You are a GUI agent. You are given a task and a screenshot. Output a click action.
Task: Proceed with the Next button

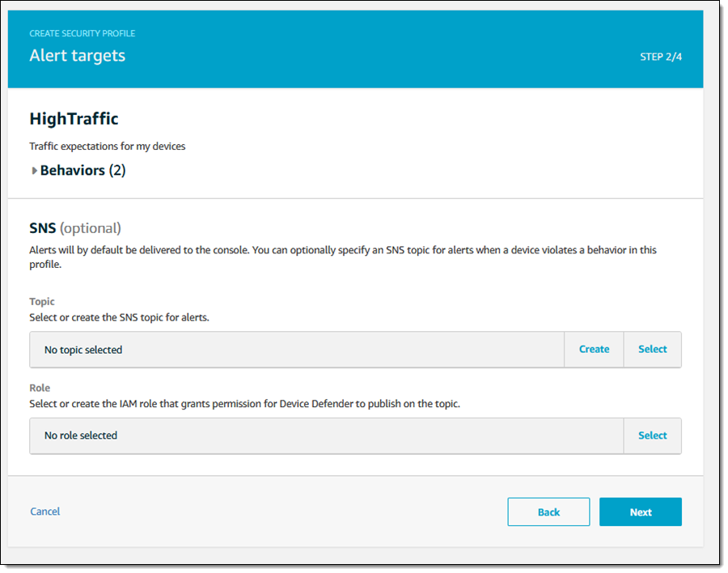coord(640,512)
